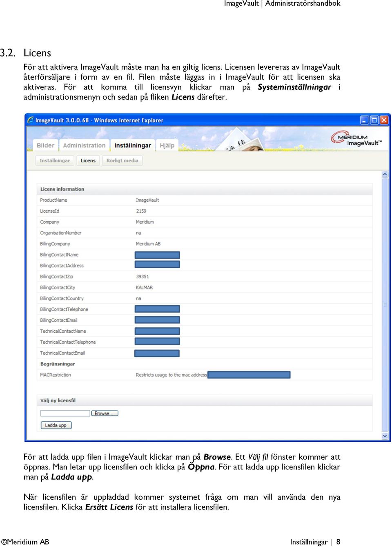Click the BillingContactCountry label
This screenshot has width=392, height=547.
pyautogui.click(x=62, y=298)
